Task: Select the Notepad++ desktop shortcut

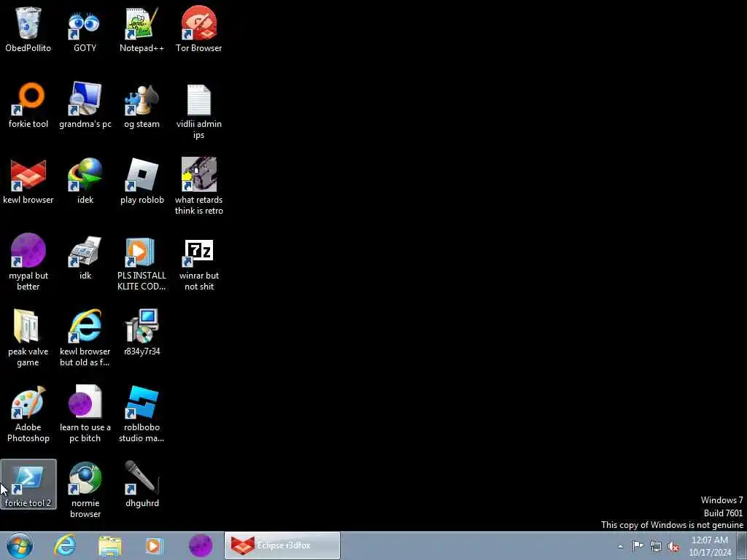Action: (x=142, y=29)
